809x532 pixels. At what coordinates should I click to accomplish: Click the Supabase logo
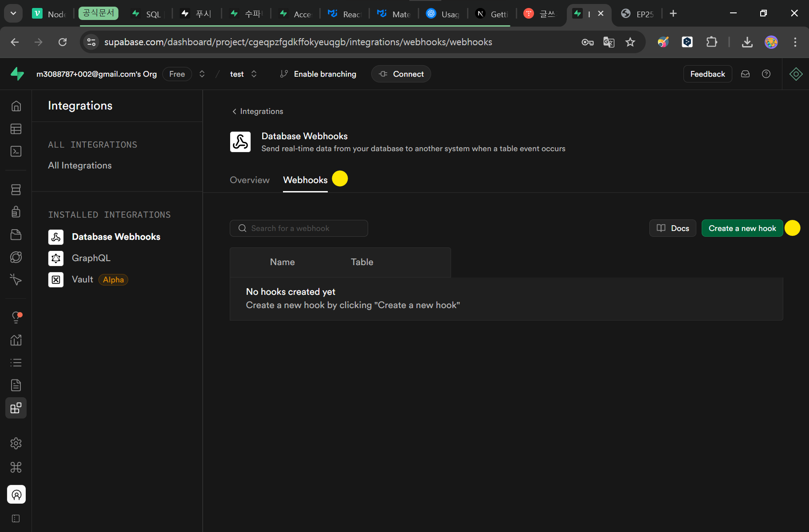coord(17,74)
